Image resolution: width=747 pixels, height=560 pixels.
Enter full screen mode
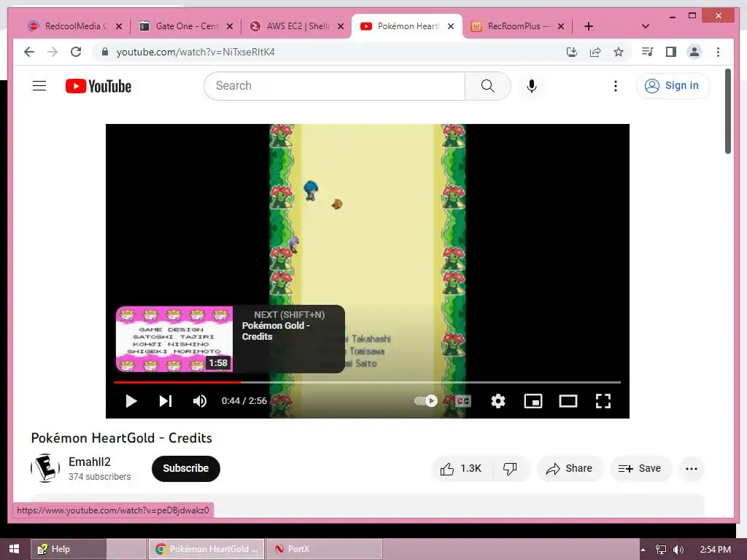pyautogui.click(x=603, y=401)
